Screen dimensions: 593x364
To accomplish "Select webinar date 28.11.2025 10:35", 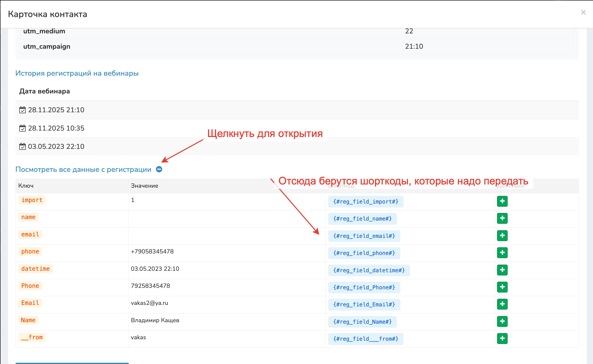I will click(56, 128).
